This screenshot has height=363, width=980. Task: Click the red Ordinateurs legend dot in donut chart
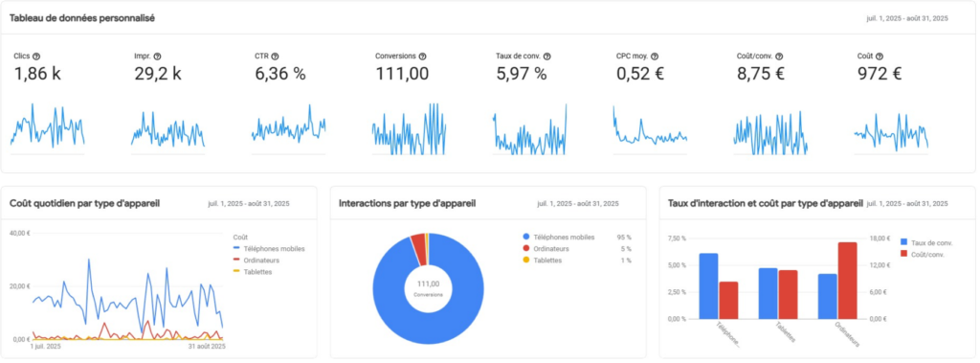525,248
